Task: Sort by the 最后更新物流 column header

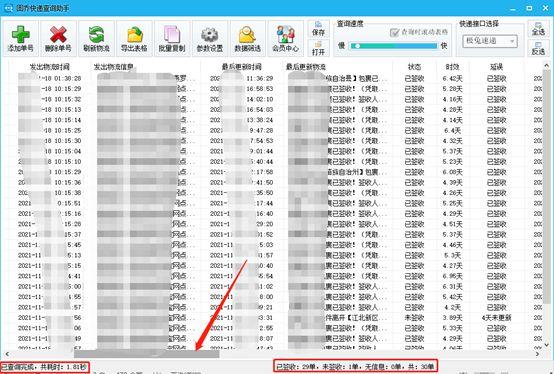Action: click(x=306, y=67)
